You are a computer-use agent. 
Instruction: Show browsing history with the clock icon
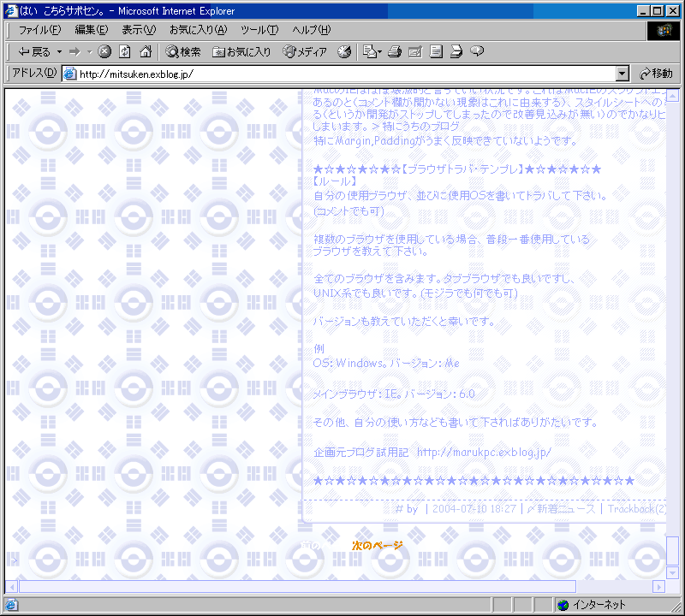[x=344, y=52]
